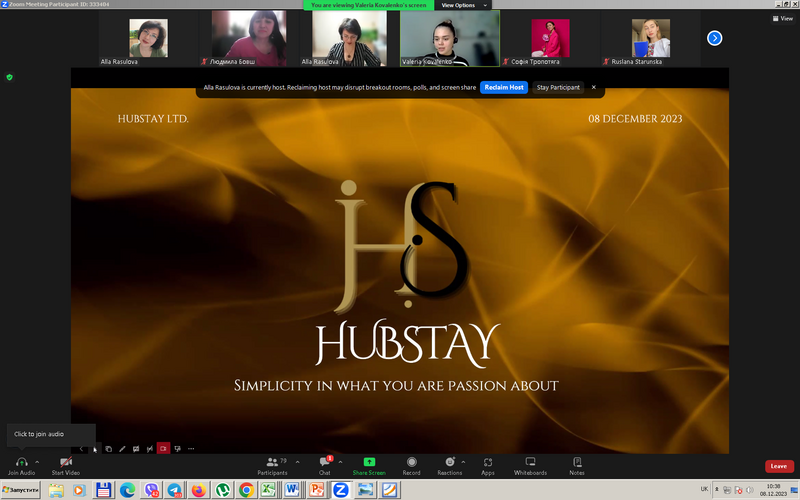Expand the arrow beside Reactions
Screen dimensions: 800x500
point(463,462)
